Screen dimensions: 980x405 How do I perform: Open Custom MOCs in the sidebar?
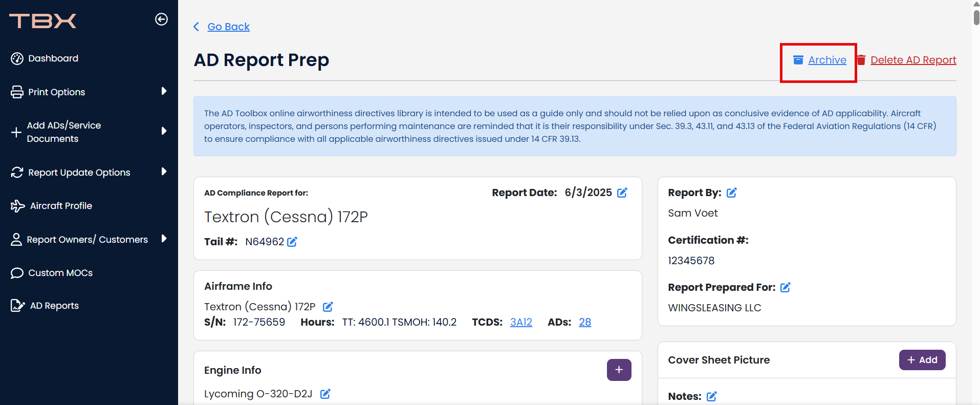tap(60, 273)
